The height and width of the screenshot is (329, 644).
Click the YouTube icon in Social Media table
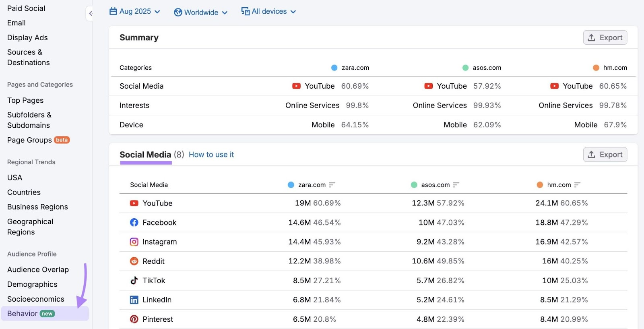[x=134, y=203]
